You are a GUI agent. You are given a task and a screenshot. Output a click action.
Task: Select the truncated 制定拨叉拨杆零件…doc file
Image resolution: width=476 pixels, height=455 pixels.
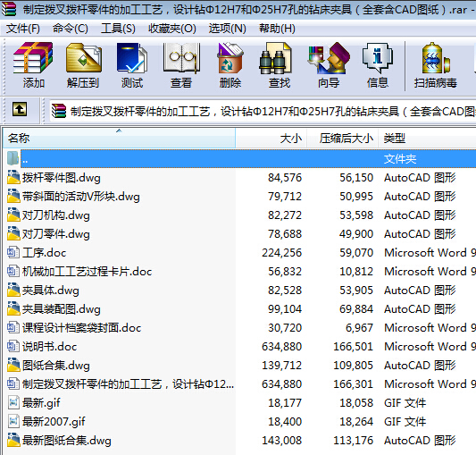[128, 384]
